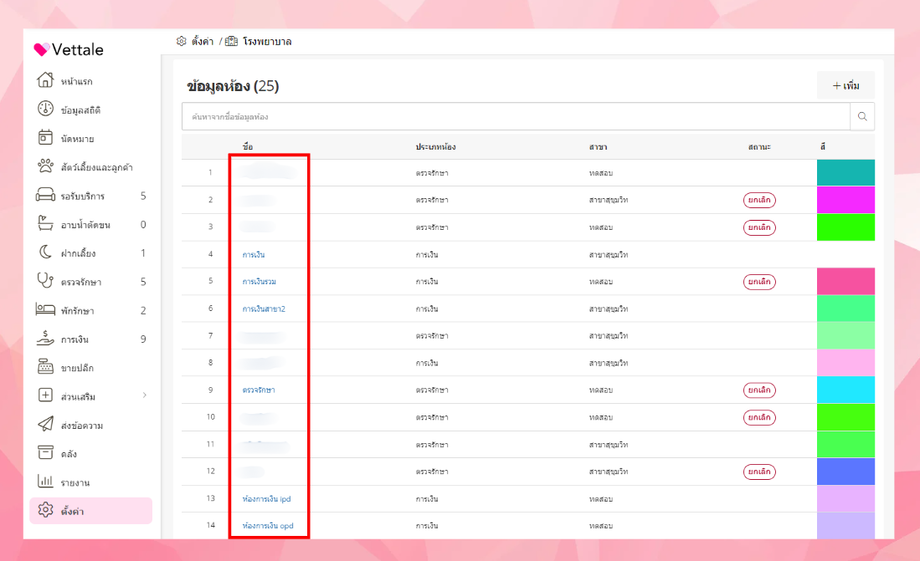Click the hot pink swatch in row 5
Screen dimensions: 920x561
click(845, 281)
